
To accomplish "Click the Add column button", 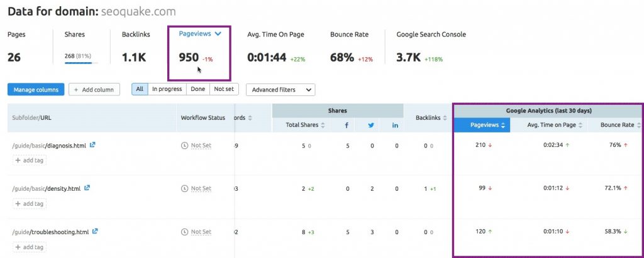I will [94, 90].
